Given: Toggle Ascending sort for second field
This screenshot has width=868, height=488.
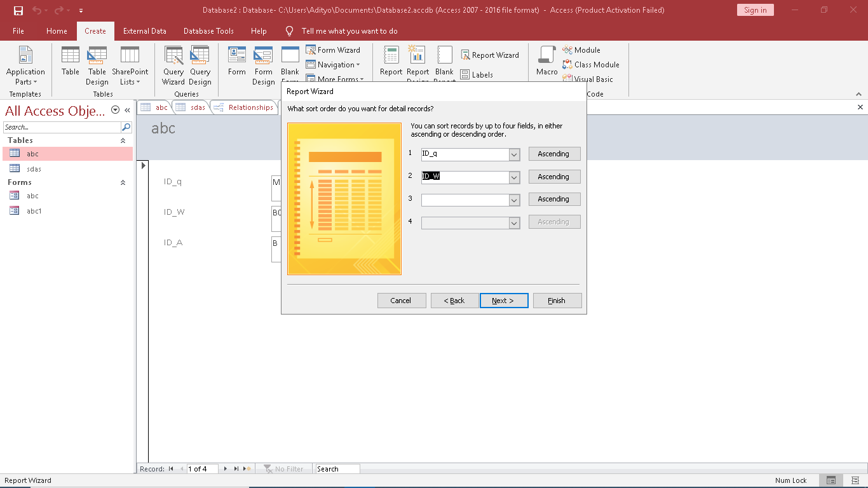Looking at the screenshot, I should [553, 177].
